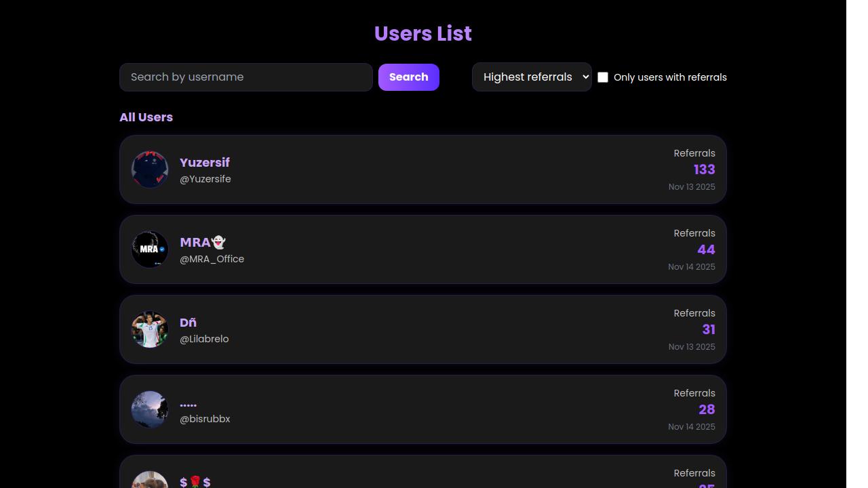Click the @MRA_Office handle
Screen dimensions: 868x488
212,259
